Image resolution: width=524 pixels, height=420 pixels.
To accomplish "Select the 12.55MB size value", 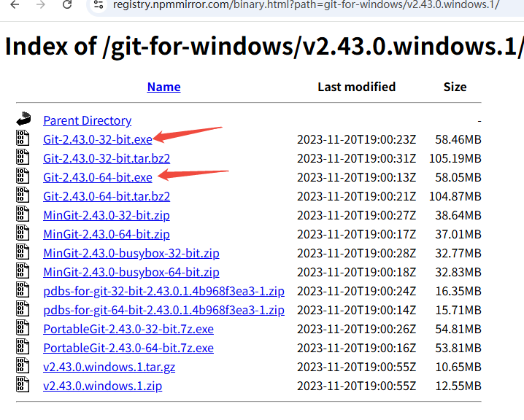I will coord(458,386).
